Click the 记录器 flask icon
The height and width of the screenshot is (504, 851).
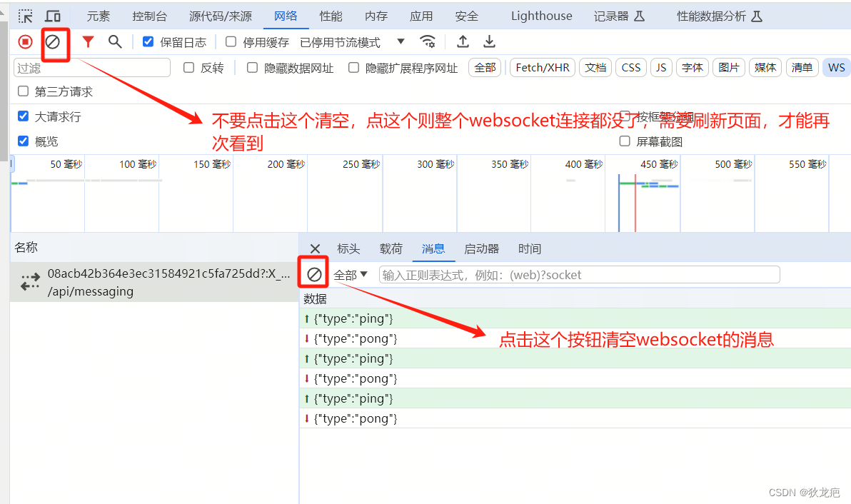point(640,16)
